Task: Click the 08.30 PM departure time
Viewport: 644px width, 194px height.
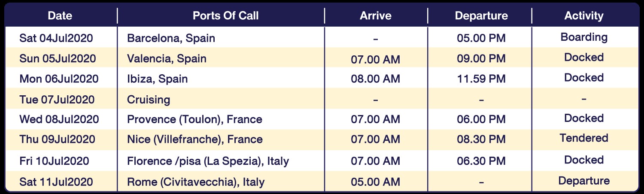Action: coord(481,139)
